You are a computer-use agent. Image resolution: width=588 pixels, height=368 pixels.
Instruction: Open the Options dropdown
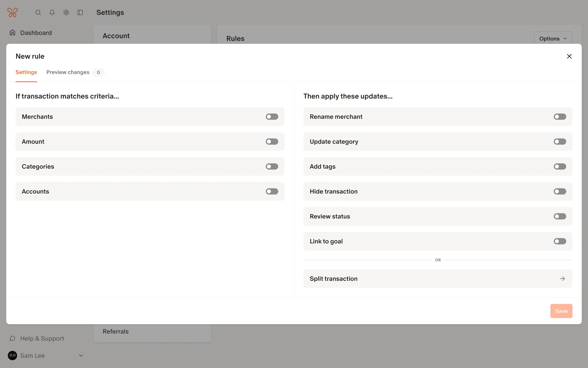[553, 39]
